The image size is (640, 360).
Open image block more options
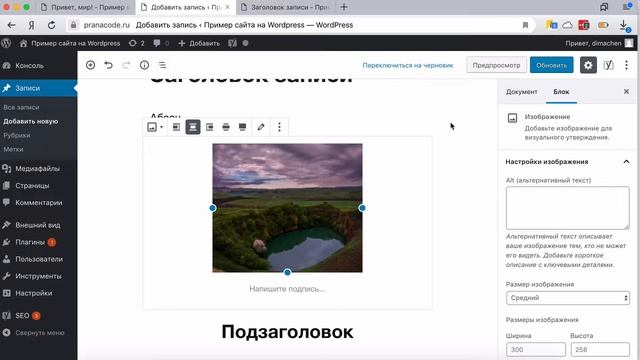[x=279, y=127]
